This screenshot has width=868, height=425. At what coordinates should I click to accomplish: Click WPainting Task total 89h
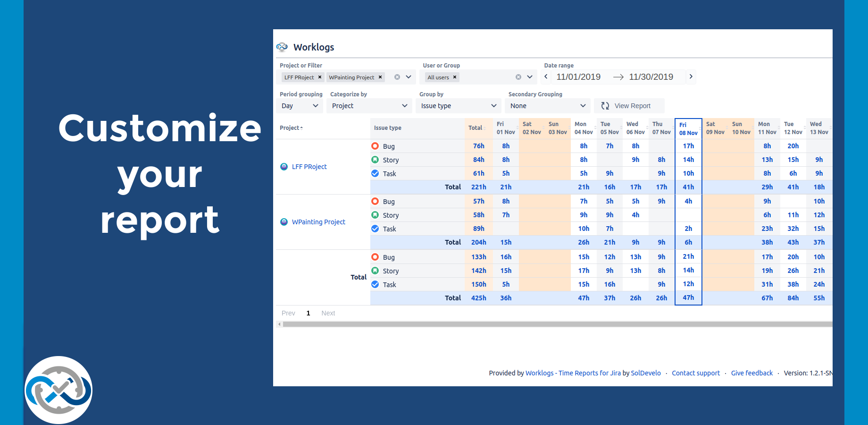[479, 229]
